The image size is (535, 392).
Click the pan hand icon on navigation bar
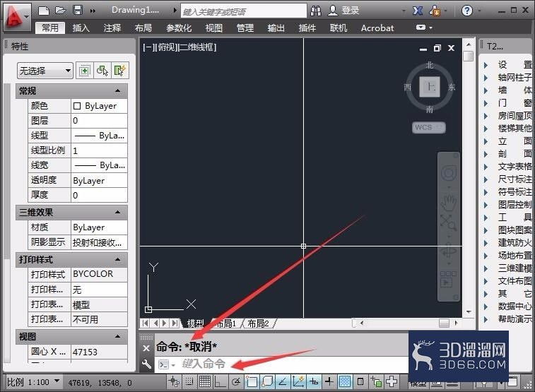[x=448, y=203]
